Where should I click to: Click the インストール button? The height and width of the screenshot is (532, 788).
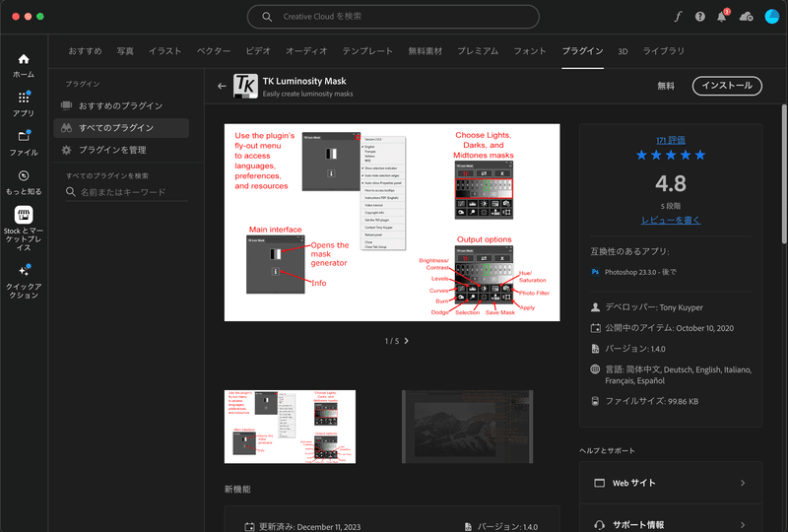click(x=727, y=86)
